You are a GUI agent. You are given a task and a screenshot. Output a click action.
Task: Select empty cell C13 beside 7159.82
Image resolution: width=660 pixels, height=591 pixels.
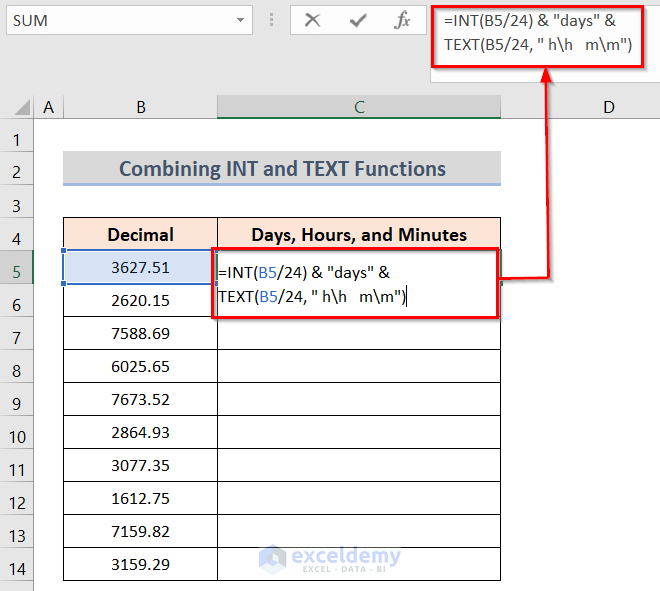pyautogui.click(x=359, y=531)
